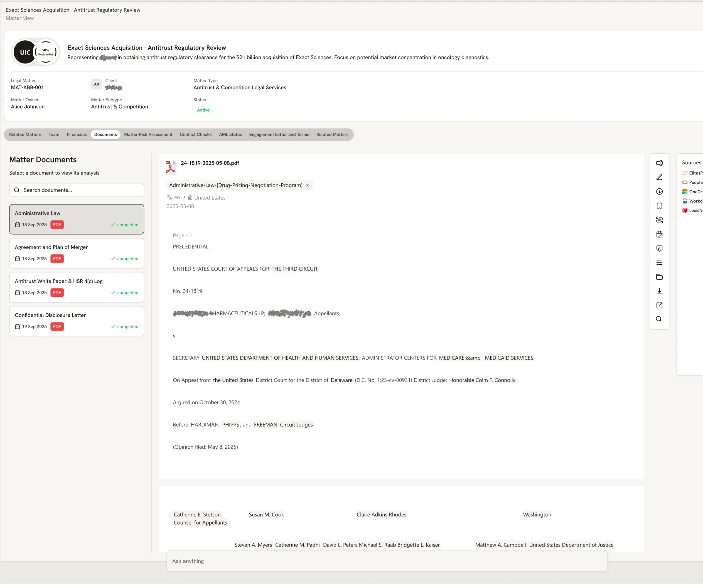Click the scan entity extraction icon
The height and width of the screenshot is (588, 703).
coord(659,220)
